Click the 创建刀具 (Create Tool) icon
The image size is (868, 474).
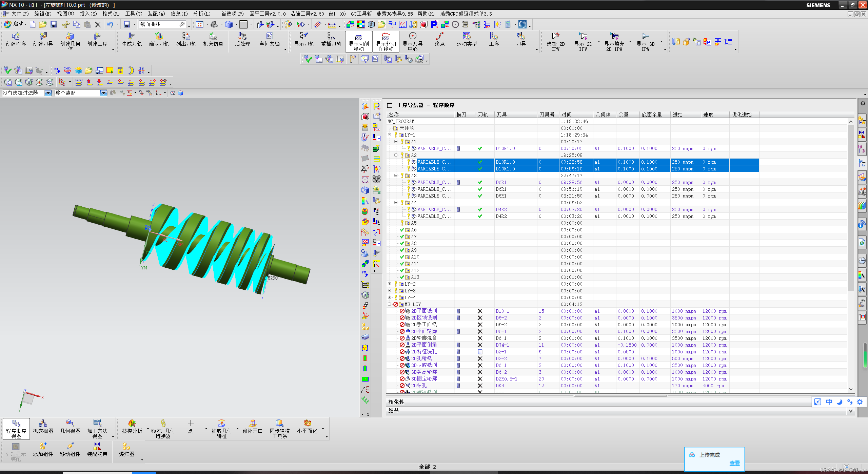click(x=43, y=40)
